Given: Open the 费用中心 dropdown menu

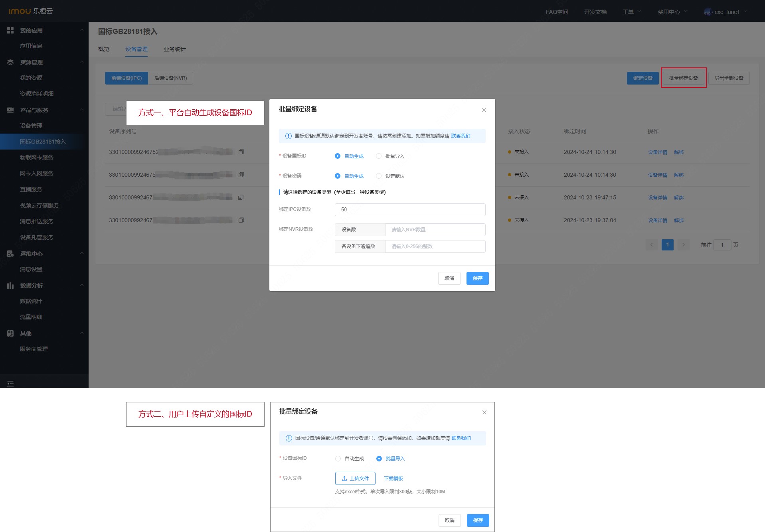Looking at the screenshot, I should 672,12.
